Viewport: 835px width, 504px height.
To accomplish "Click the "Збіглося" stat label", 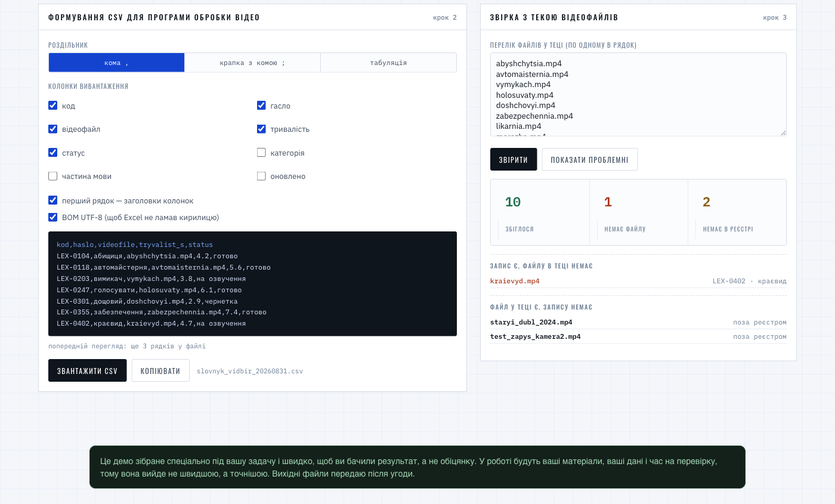I will (x=519, y=229).
